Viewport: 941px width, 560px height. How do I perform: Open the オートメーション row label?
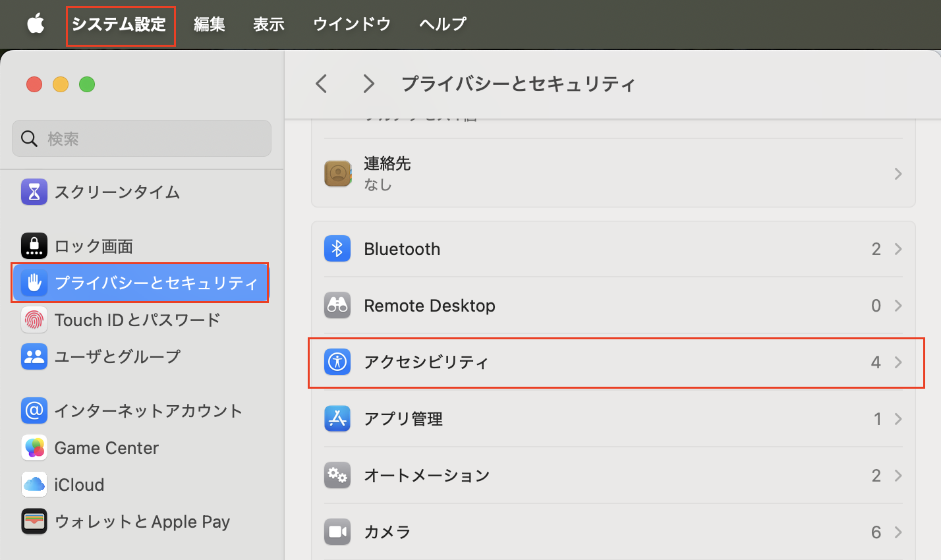(426, 476)
